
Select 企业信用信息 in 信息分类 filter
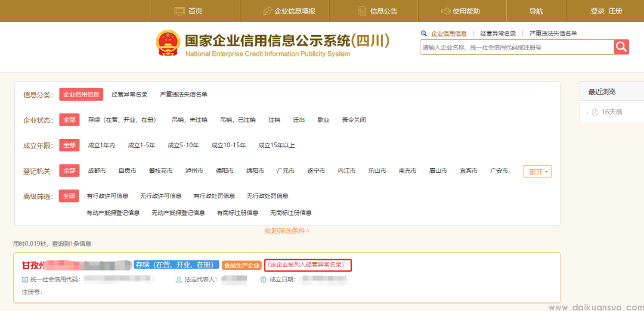81,94
